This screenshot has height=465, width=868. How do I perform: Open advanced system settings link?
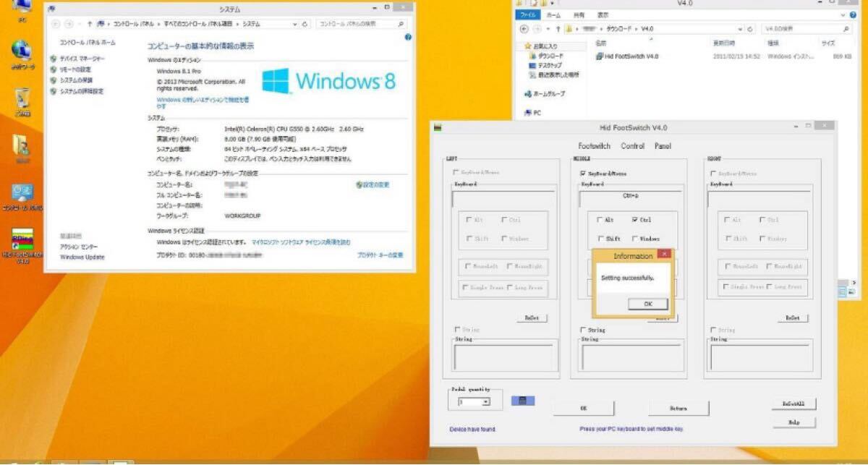point(82,91)
